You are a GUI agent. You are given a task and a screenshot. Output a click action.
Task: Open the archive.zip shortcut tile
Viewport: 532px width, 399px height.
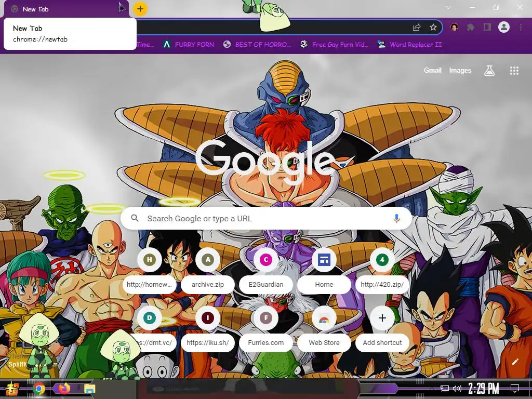pos(208,270)
